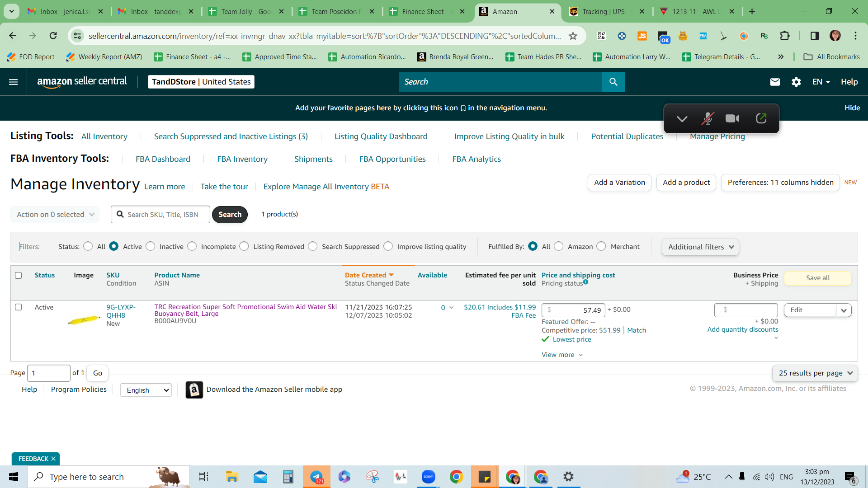868x488 pixels.
Task: Click the Search SKU, Title, ISBN field
Action: (160, 215)
